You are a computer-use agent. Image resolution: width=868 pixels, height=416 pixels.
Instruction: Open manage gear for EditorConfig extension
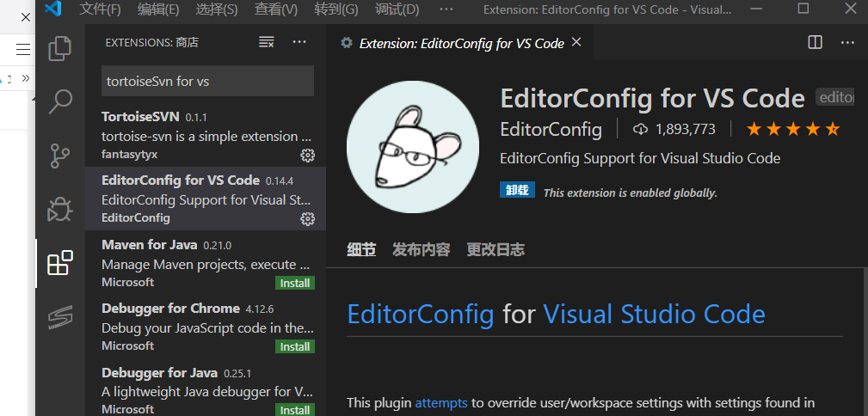click(307, 219)
